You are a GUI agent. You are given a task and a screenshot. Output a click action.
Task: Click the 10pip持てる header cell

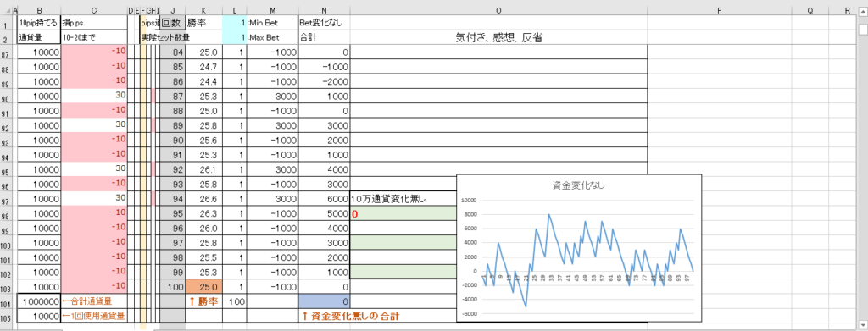tap(39, 23)
